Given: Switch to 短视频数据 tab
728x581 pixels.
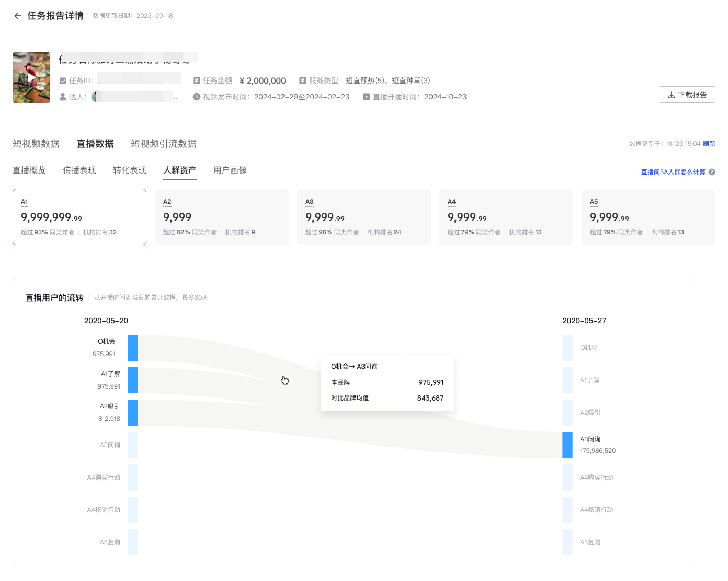Looking at the screenshot, I should coord(36,144).
